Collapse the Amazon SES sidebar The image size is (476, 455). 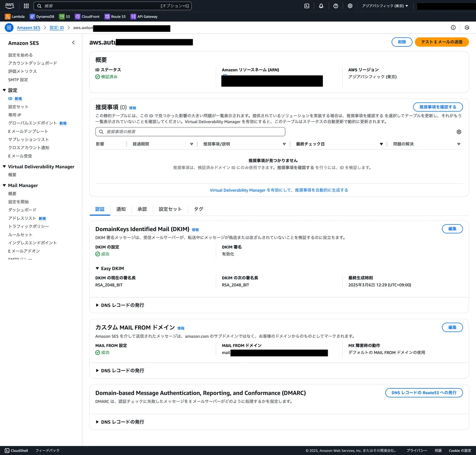(x=73, y=43)
